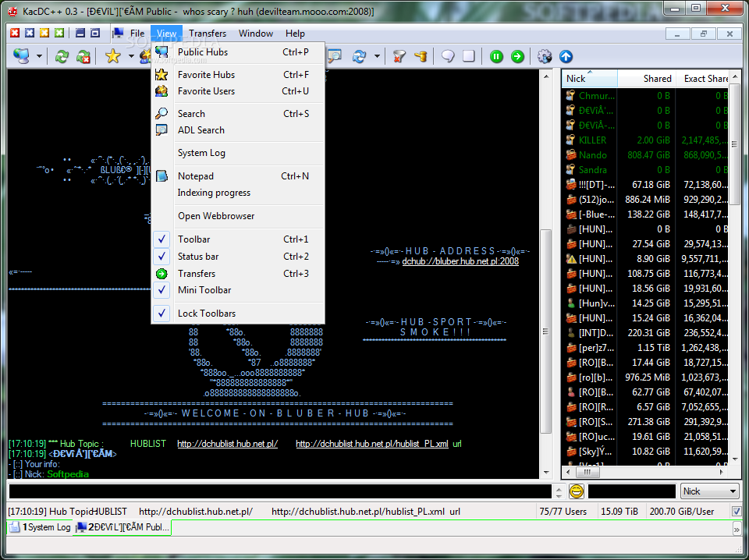Screen dimensions: 749x560
Task: Open Notepad from View menu
Action: click(x=238, y=176)
